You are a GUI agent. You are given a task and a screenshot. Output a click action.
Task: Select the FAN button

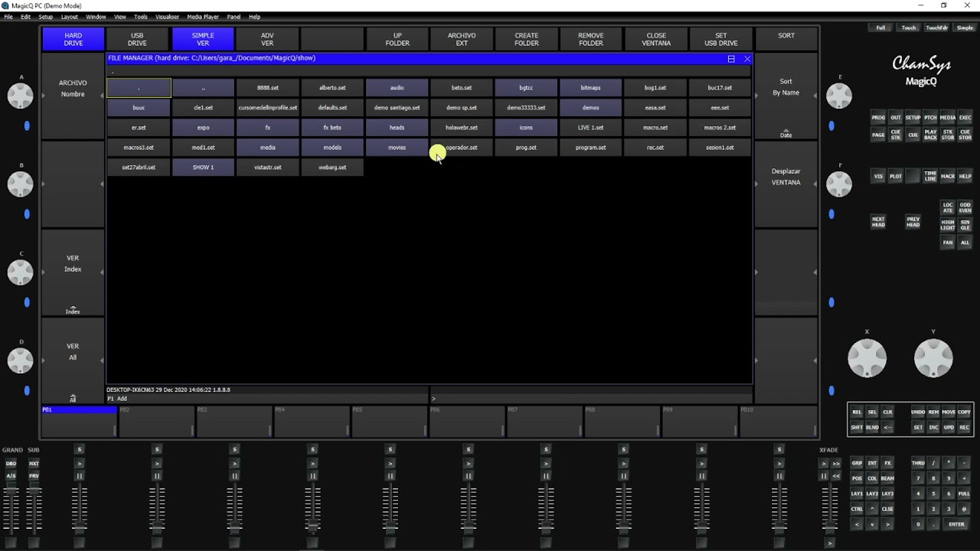tap(948, 243)
